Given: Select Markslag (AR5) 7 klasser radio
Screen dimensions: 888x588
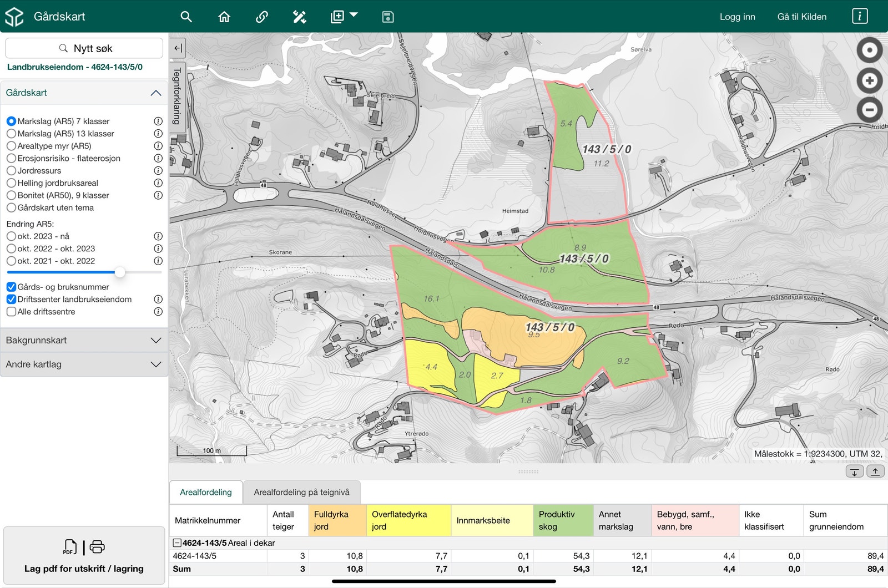Looking at the screenshot, I should (11, 121).
